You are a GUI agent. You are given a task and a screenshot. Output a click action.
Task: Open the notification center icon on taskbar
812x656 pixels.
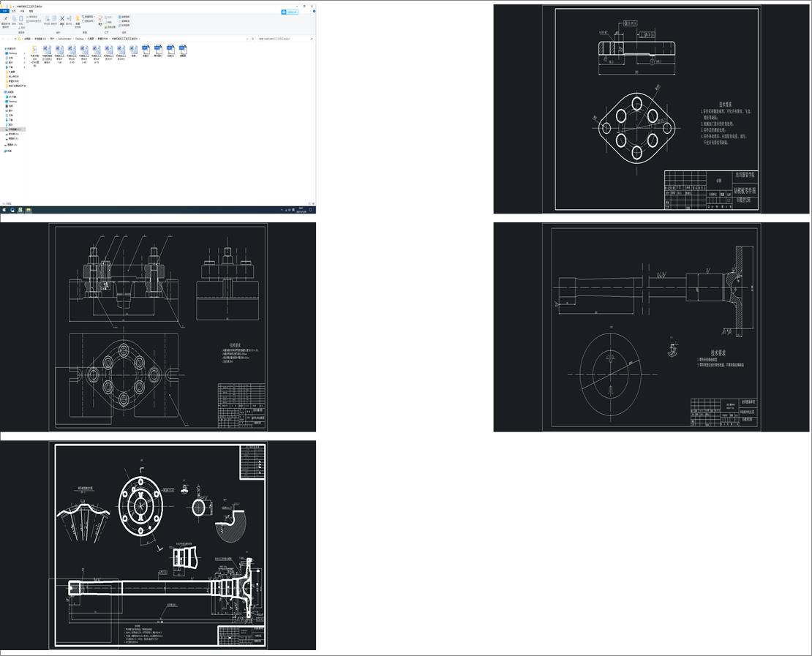(x=311, y=210)
